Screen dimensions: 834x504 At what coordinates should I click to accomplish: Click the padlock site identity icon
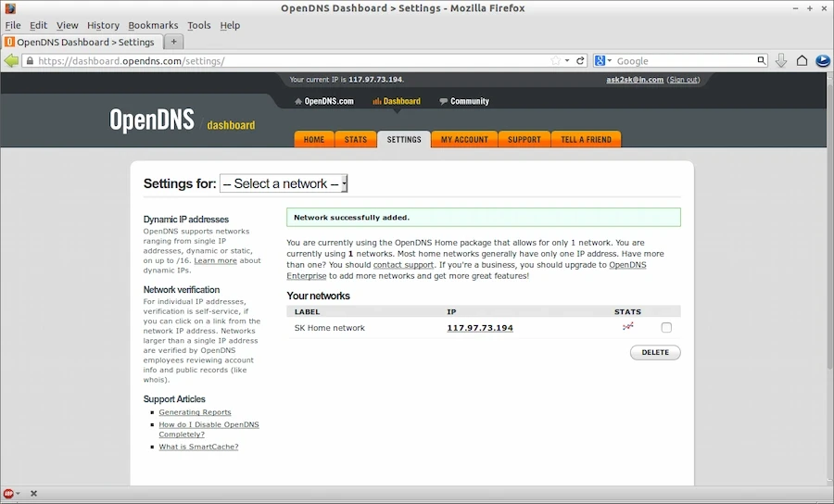[30, 61]
